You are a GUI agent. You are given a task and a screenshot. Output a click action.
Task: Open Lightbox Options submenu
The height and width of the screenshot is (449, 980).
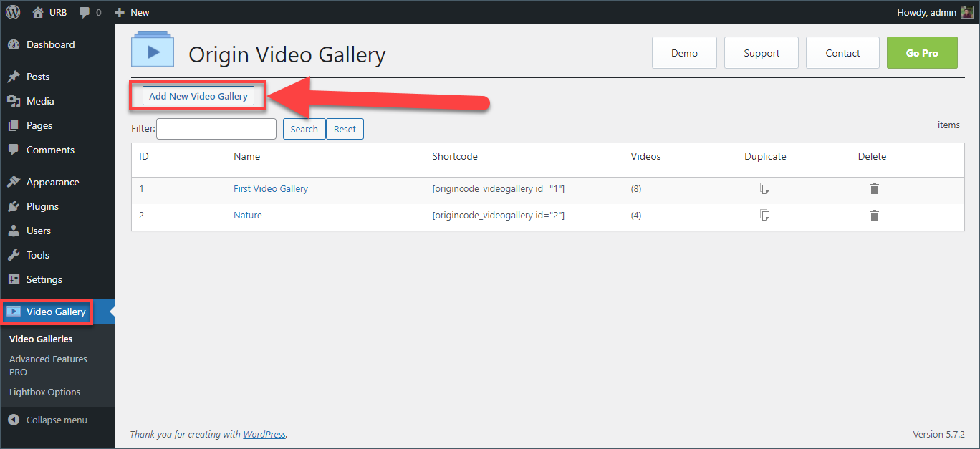tap(44, 392)
